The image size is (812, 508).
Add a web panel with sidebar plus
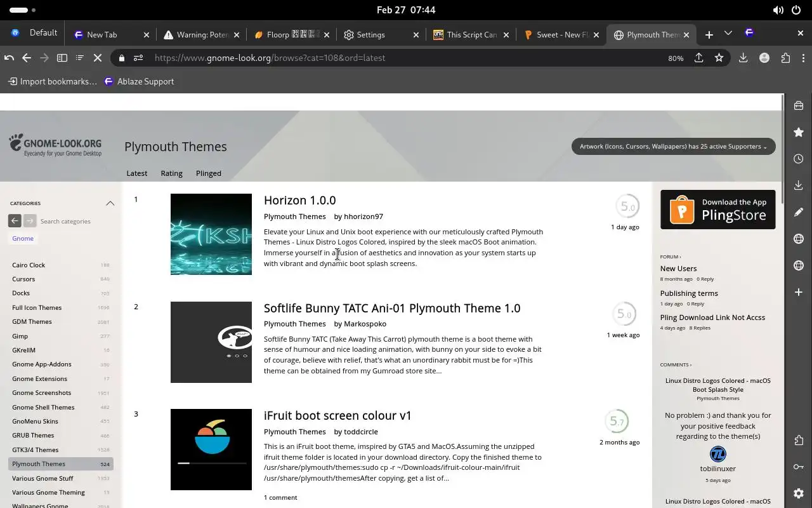coord(799,292)
